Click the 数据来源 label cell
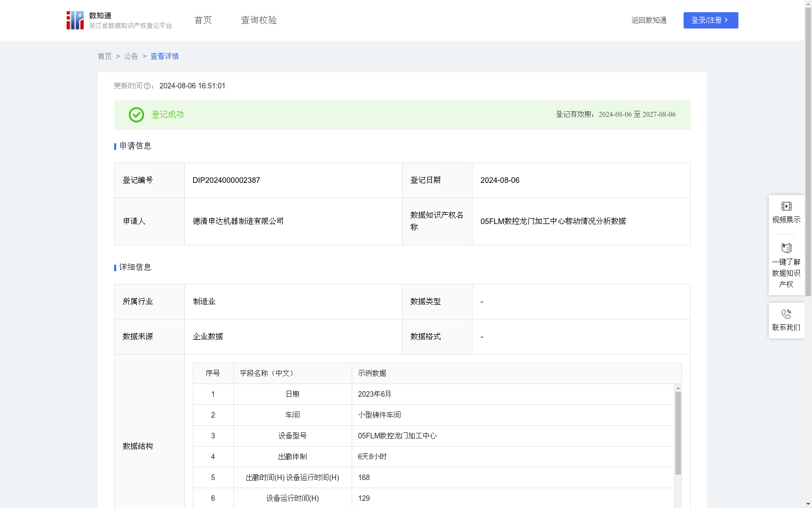Image resolution: width=812 pixels, height=508 pixels. pyautogui.click(x=149, y=337)
